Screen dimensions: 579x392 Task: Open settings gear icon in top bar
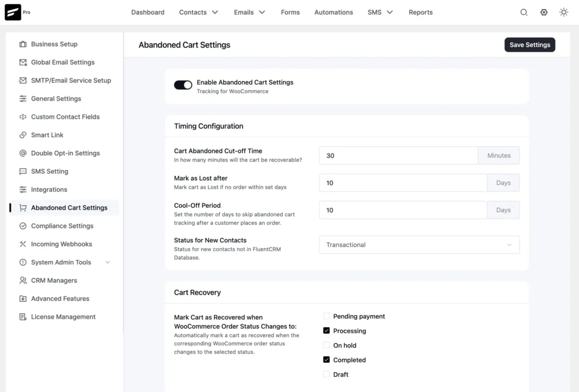(544, 12)
